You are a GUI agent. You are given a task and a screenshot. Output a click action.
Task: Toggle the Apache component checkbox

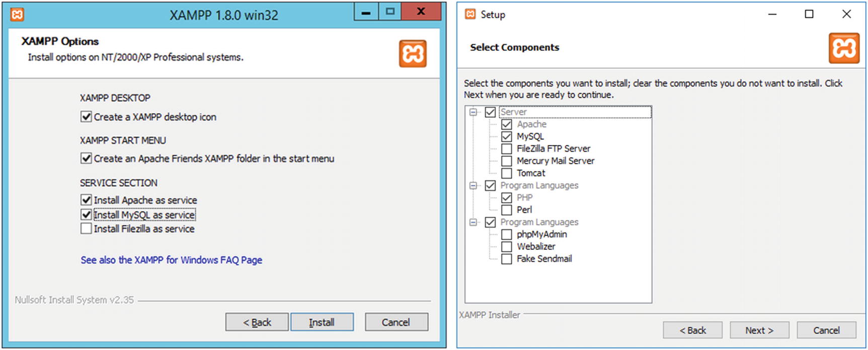[507, 124]
